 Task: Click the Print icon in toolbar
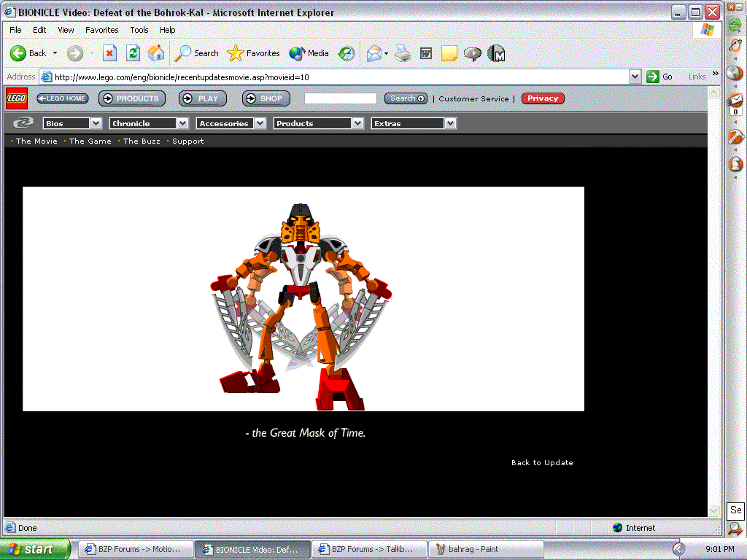[402, 53]
